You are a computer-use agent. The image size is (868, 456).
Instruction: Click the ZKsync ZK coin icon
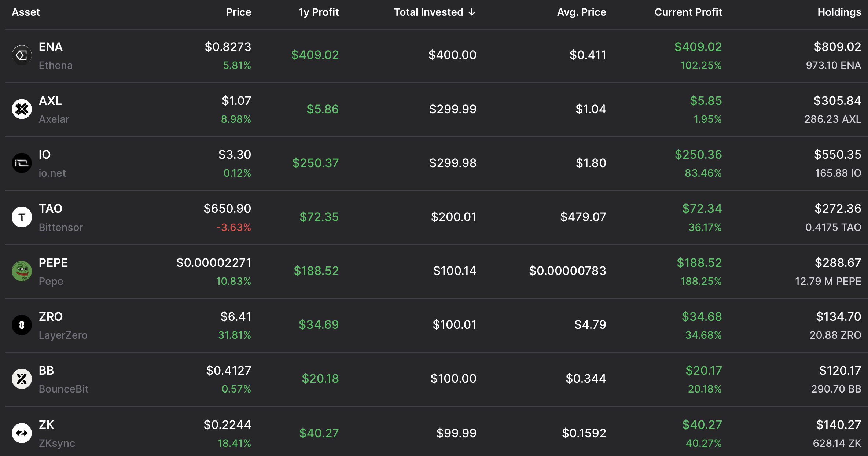tap(22, 433)
